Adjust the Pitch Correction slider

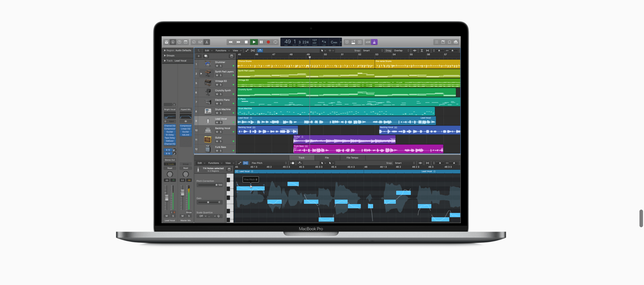216,185
